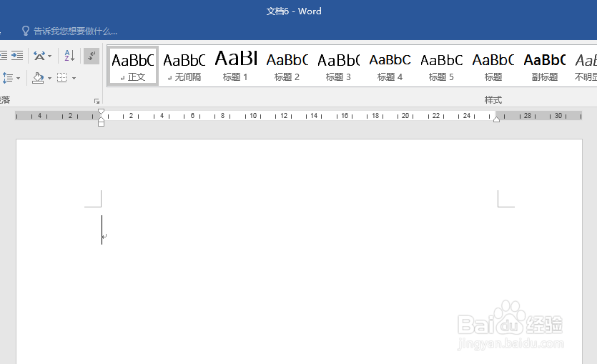Click the 文档6 - Word title text
Screen dimensions: 597x364
tap(294, 11)
